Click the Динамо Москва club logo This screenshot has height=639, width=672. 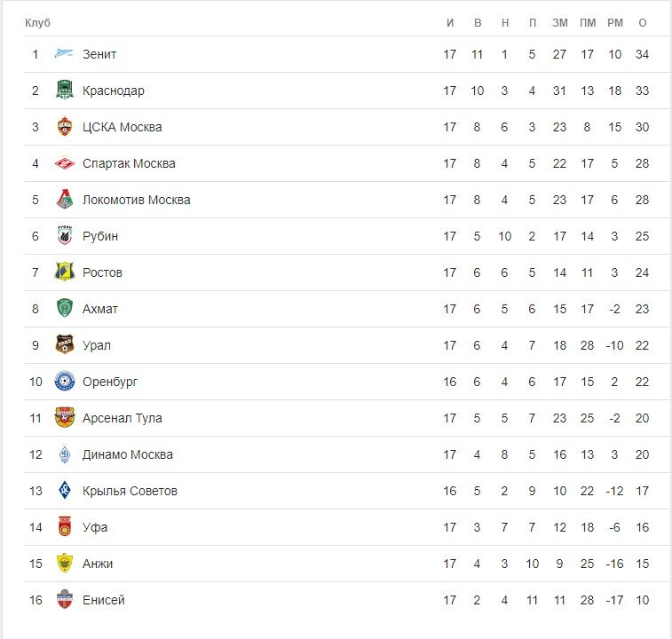(65, 454)
